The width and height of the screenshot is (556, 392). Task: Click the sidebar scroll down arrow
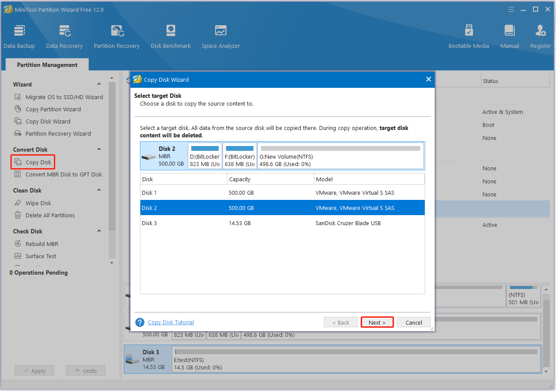pyautogui.click(x=112, y=263)
